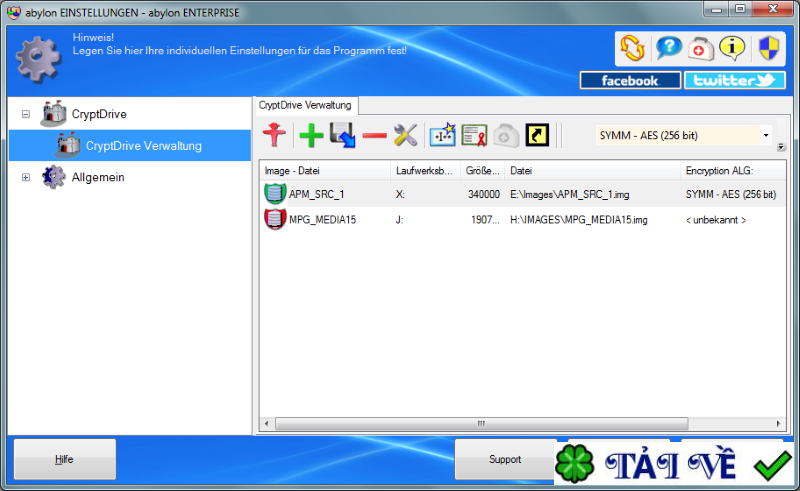
Task: Select the APM_SRC_1 image row
Action: 522,194
